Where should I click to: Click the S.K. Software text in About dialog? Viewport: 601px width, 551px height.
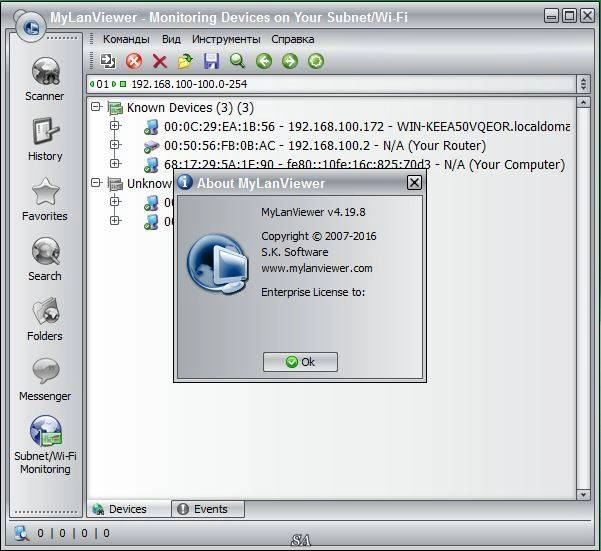(294, 252)
